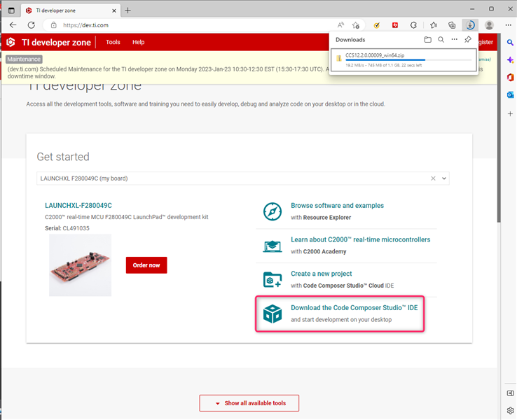Open browser Settings and more menu
Viewport: 517px width, 420px height.
click(x=508, y=25)
